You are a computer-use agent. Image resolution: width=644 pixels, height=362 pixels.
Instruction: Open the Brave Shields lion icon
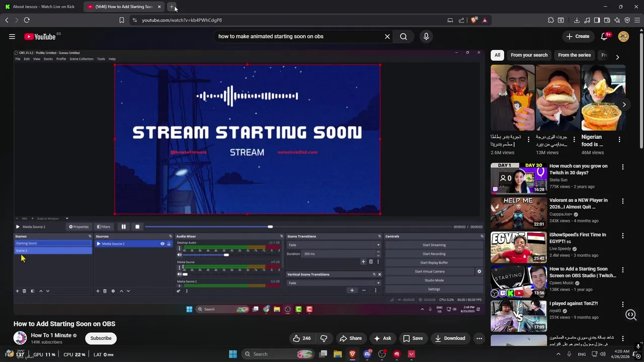474,20
